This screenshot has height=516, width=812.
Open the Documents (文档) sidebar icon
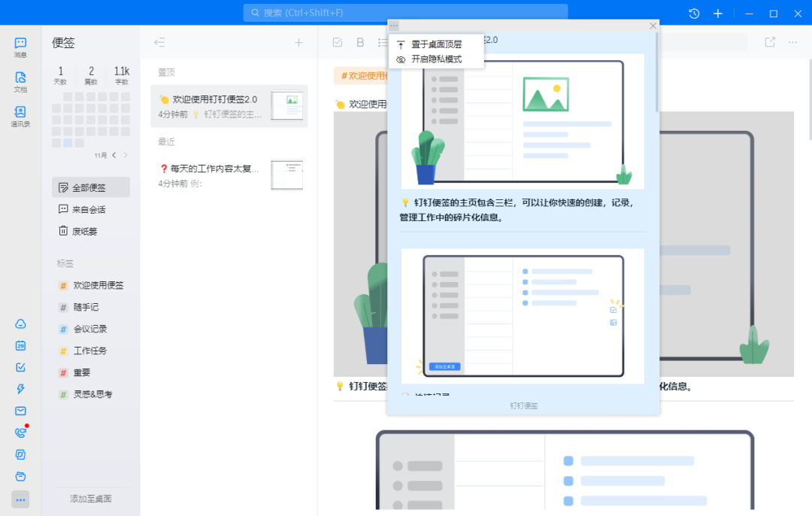[x=20, y=82]
